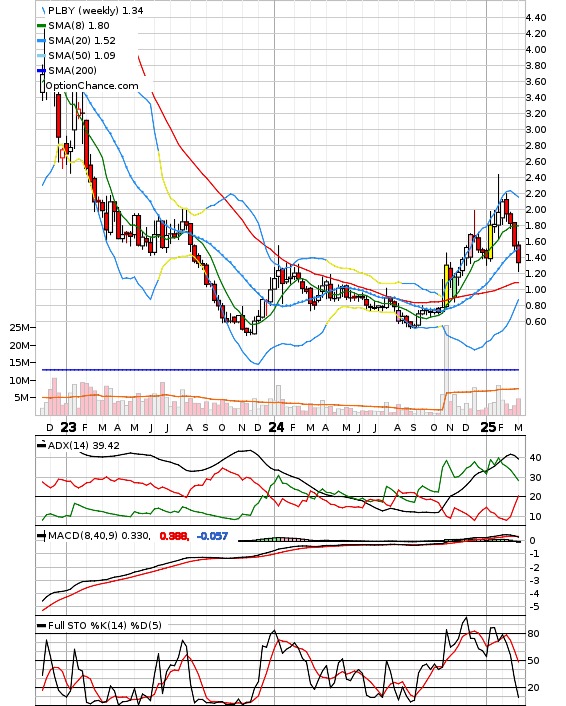Click the SMA(50) 1.09 legend entry
The height and width of the screenshot is (706, 566).
[76, 55]
